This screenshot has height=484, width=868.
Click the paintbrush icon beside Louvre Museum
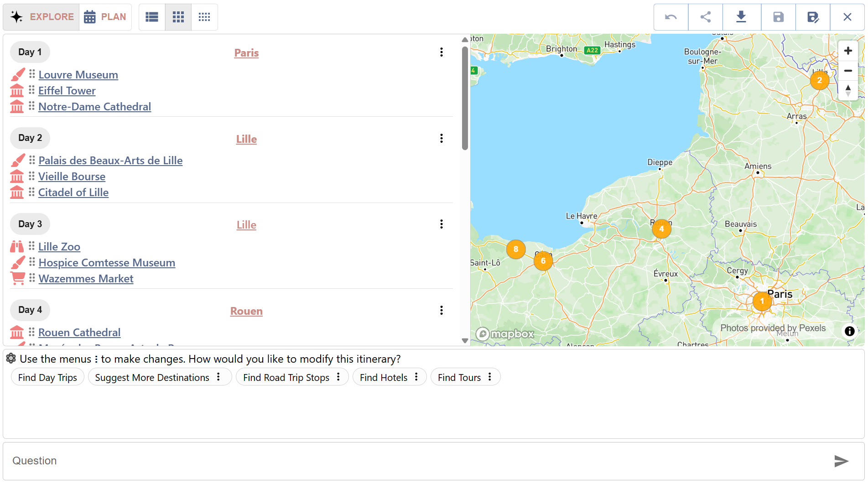point(18,74)
